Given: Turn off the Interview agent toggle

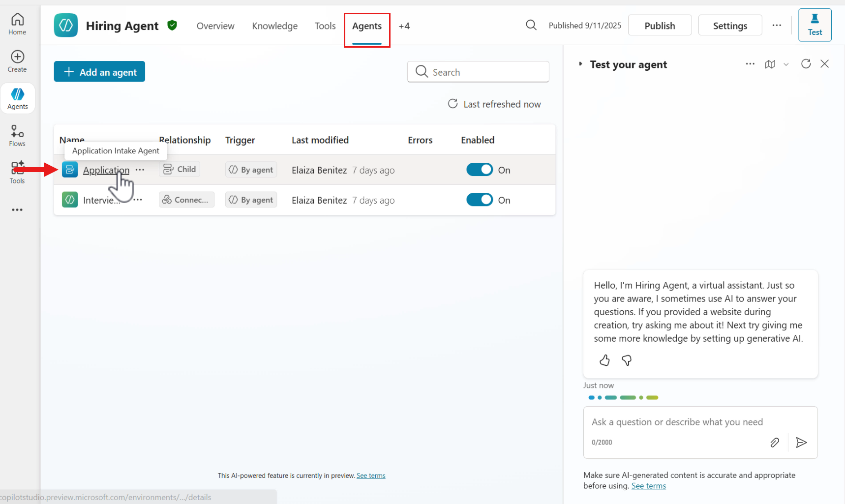Looking at the screenshot, I should (479, 200).
